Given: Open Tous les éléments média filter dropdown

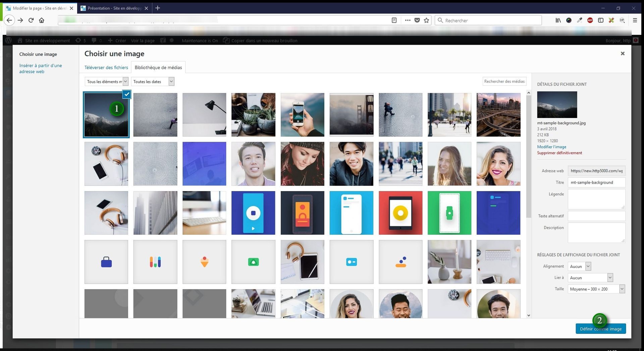Looking at the screenshot, I should (x=106, y=81).
